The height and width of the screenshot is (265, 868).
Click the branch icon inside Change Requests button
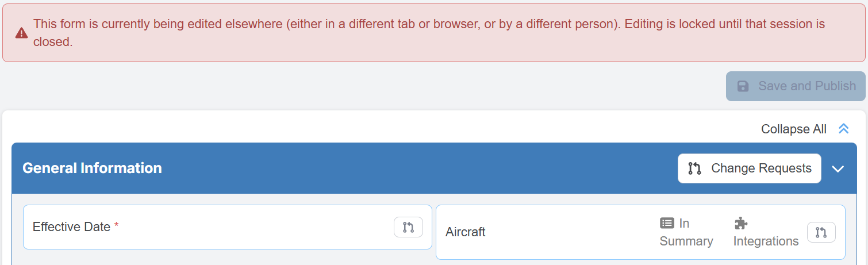[695, 168]
